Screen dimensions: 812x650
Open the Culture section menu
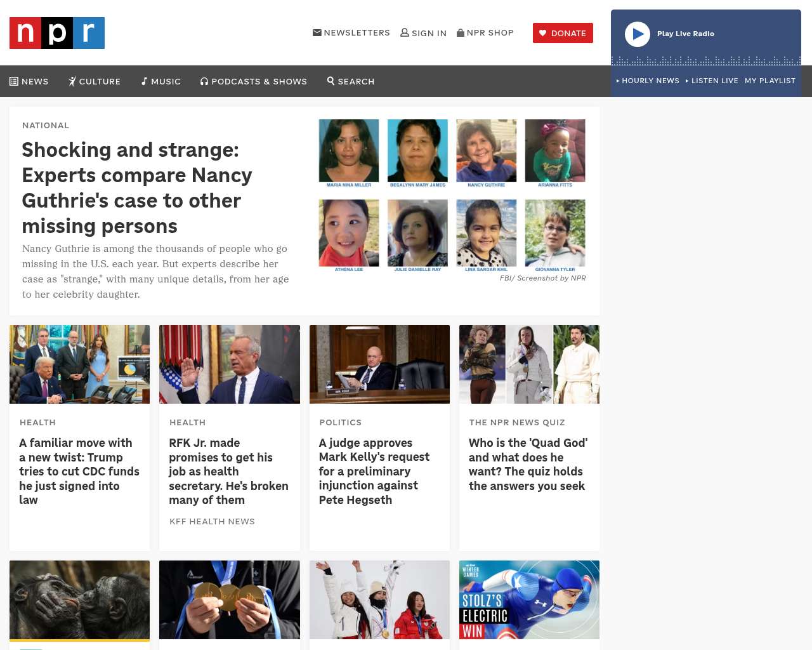[95, 81]
